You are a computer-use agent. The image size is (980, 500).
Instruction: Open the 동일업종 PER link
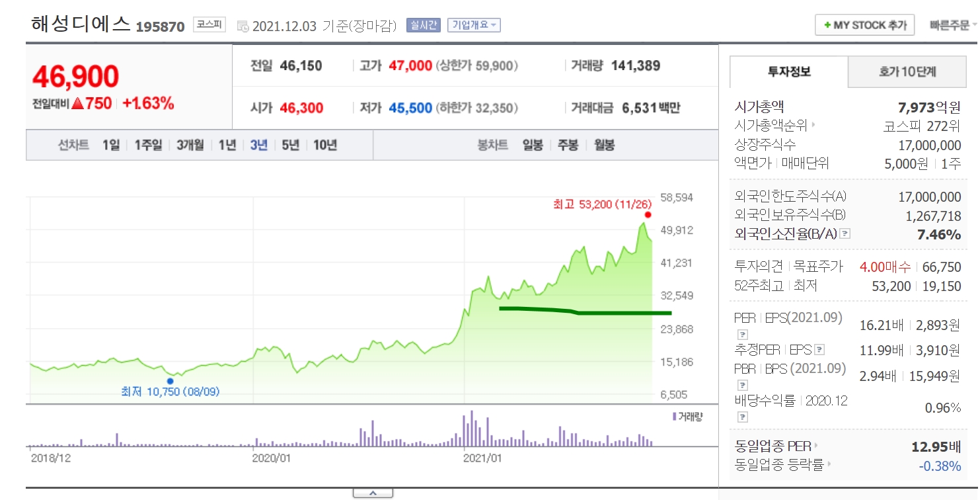(773, 446)
